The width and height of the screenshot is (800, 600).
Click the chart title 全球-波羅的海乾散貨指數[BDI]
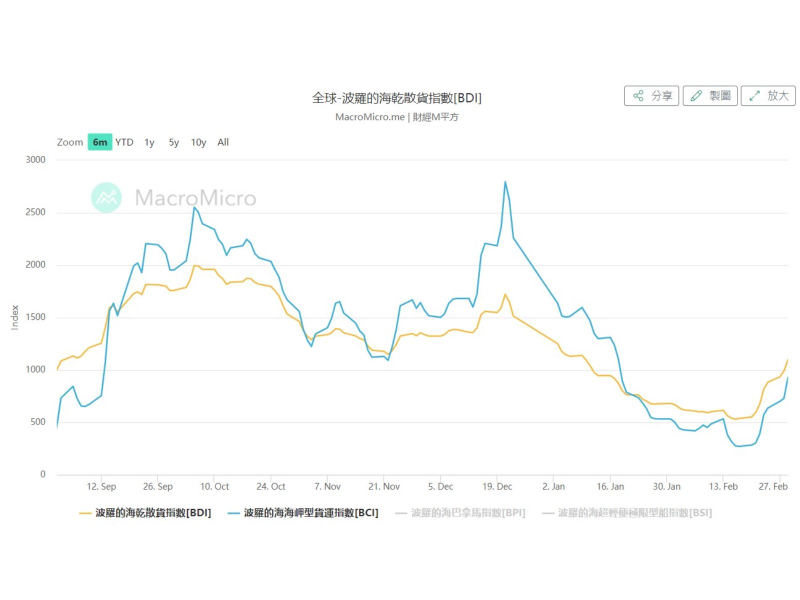point(397,98)
